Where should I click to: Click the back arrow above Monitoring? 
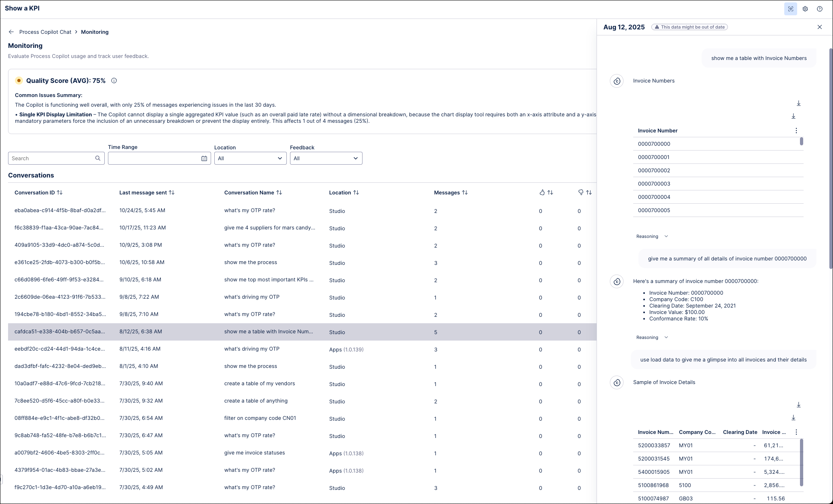point(11,32)
